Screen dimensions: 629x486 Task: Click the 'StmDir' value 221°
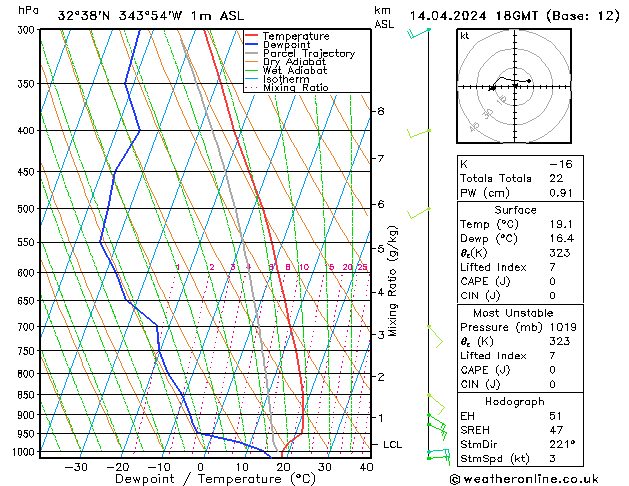pos(562,444)
